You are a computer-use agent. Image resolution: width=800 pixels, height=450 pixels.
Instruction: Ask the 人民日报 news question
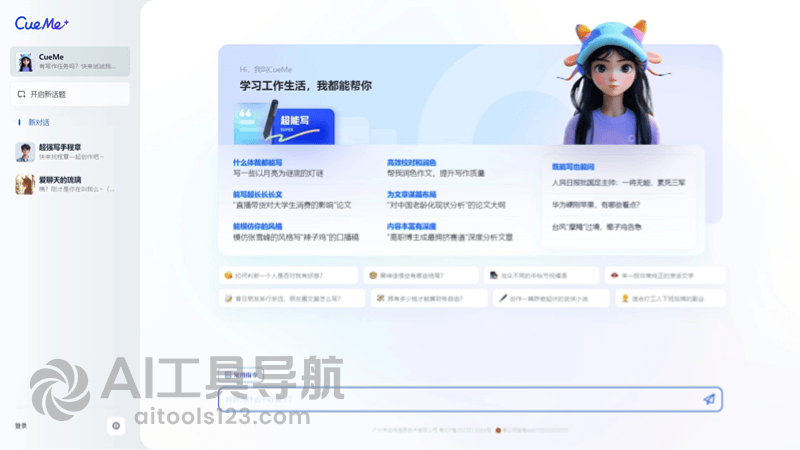click(618, 183)
